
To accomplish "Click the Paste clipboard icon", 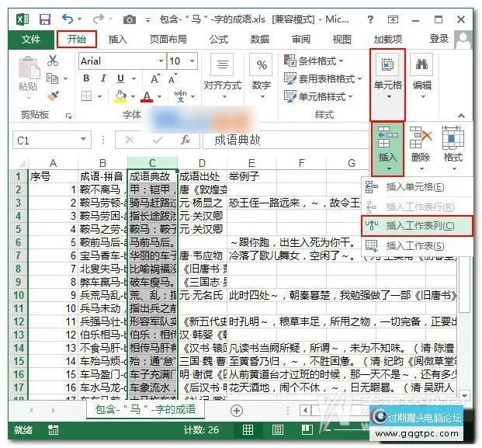I will (29, 67).
